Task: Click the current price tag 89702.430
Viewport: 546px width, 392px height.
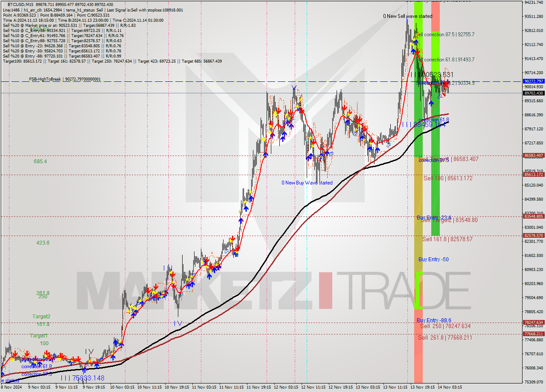Action: (534, 93)
